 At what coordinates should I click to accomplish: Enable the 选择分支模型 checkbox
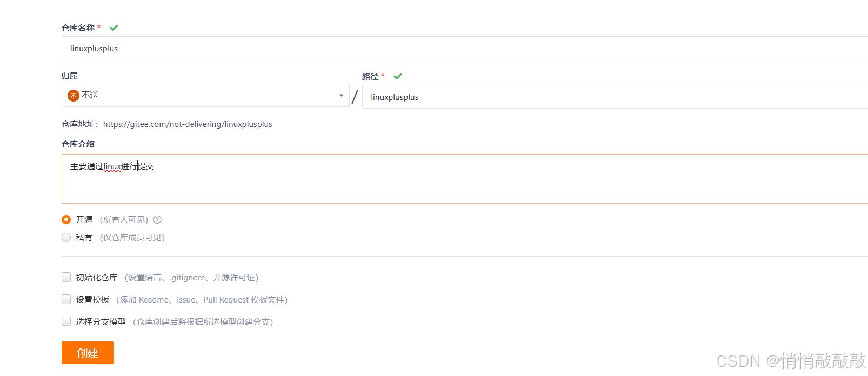coord(66,321)
